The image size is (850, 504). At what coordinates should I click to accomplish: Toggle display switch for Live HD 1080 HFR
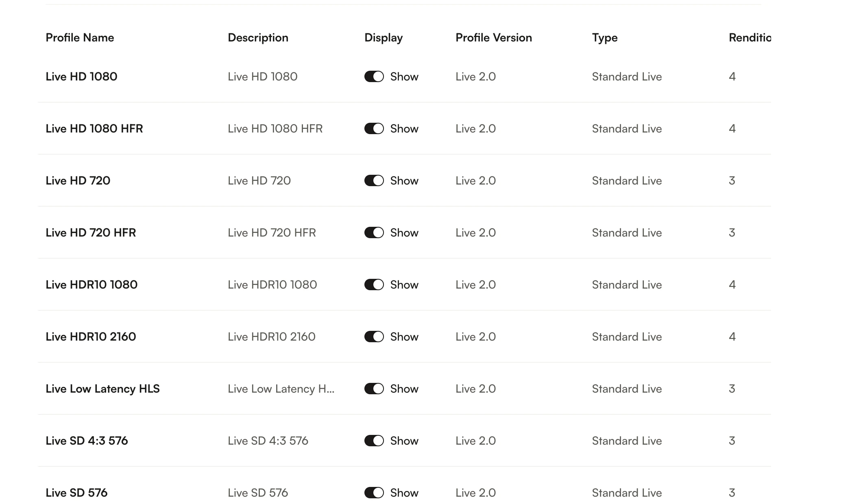tap(374, 128)
